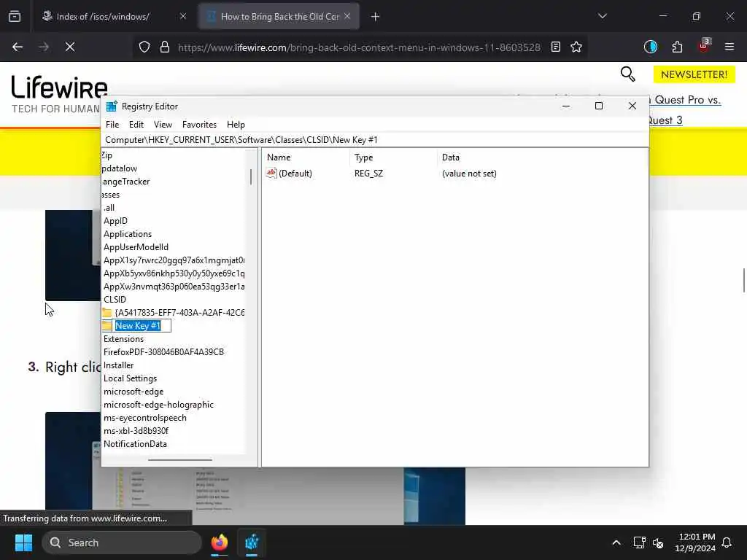This screenshot has height=560, width=747.
Task: Click the tree pane vertical scrollbar
Action: (251, 177)
